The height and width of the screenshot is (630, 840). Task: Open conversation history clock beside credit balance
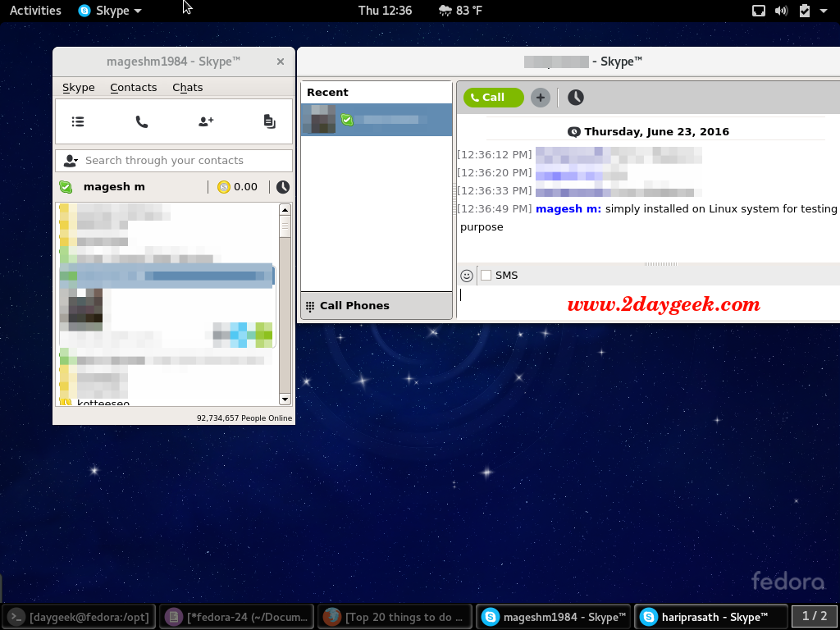[x=283, y=187]
